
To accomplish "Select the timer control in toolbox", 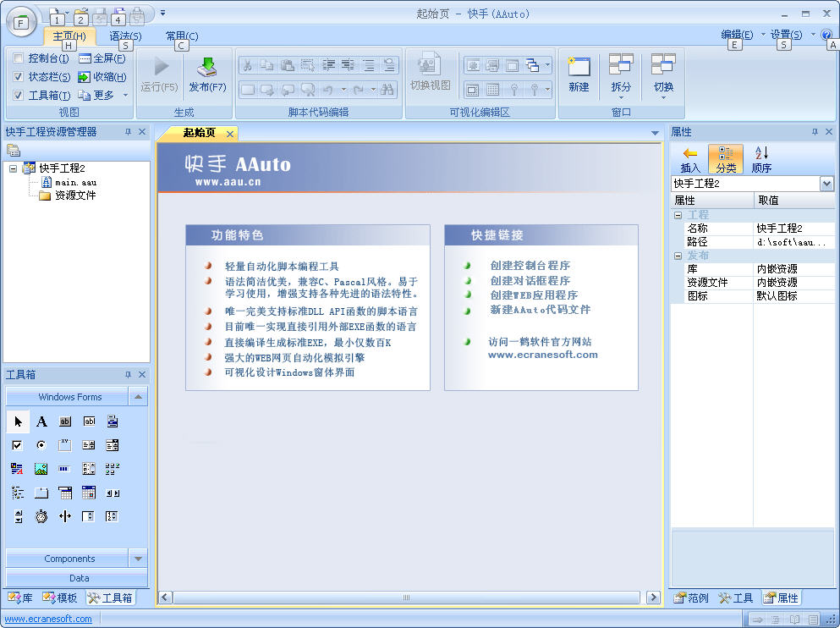I will click(x=41, y=516).
